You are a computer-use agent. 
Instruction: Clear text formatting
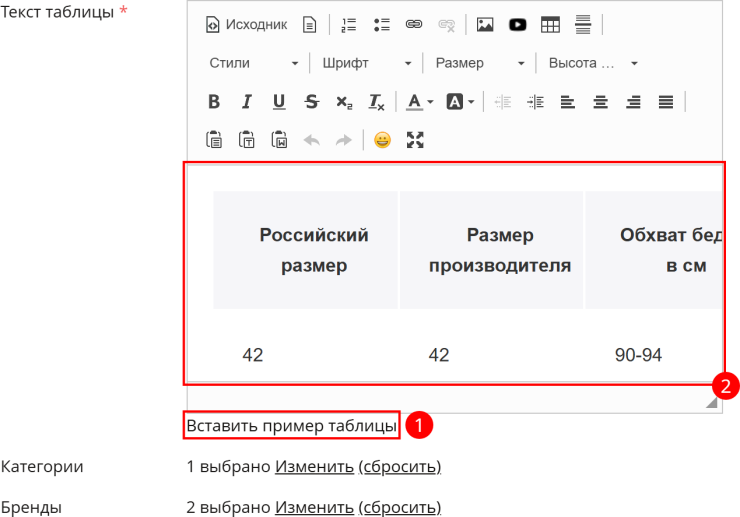tap(377, 102)
